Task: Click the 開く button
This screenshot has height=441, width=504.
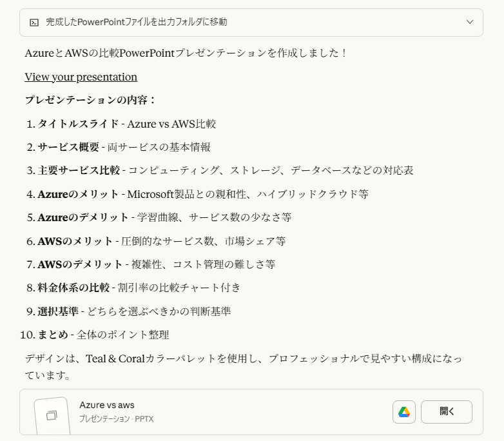Action: pyautogui.click(x=447, y=412)
